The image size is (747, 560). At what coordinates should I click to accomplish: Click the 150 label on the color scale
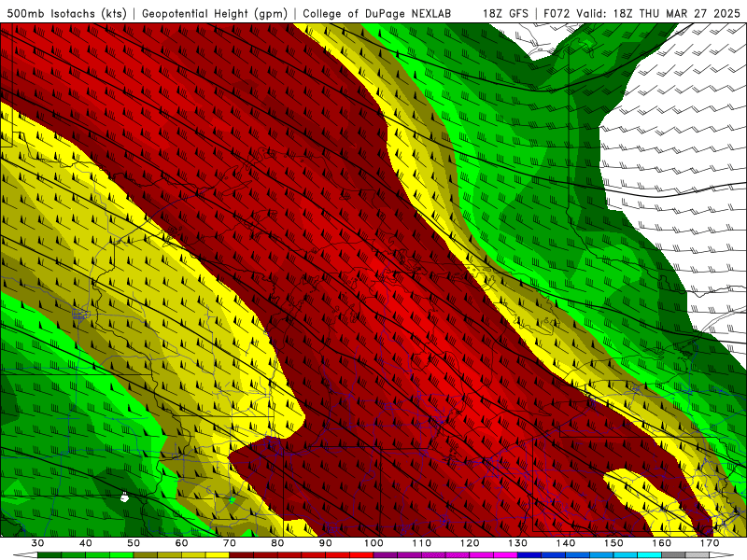[x=614, y=543]
